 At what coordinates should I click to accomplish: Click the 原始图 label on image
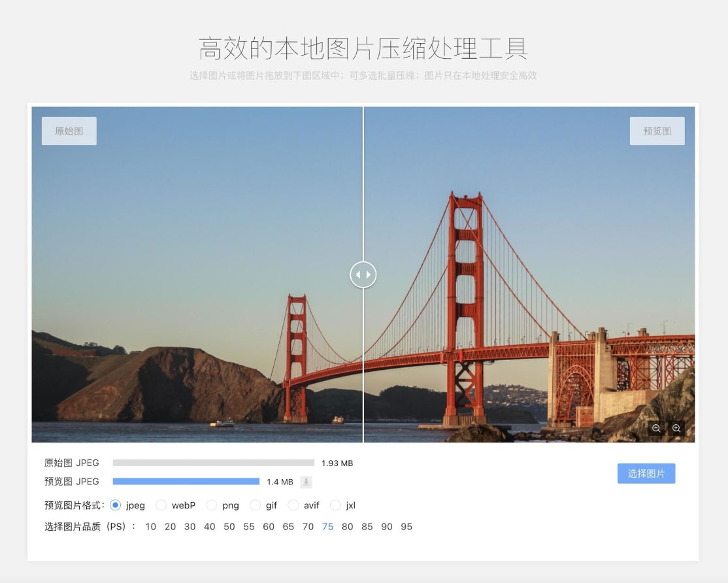click(69, 131)
